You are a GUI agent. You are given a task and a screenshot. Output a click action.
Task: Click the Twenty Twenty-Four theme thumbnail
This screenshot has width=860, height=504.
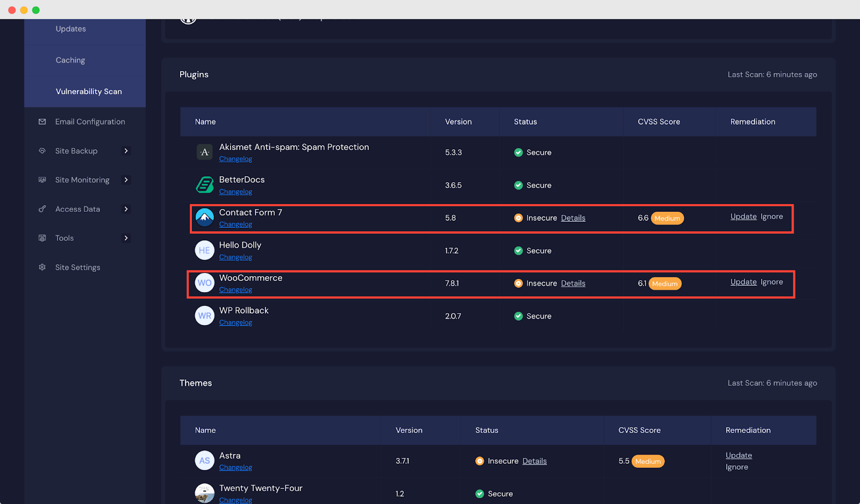204,493
